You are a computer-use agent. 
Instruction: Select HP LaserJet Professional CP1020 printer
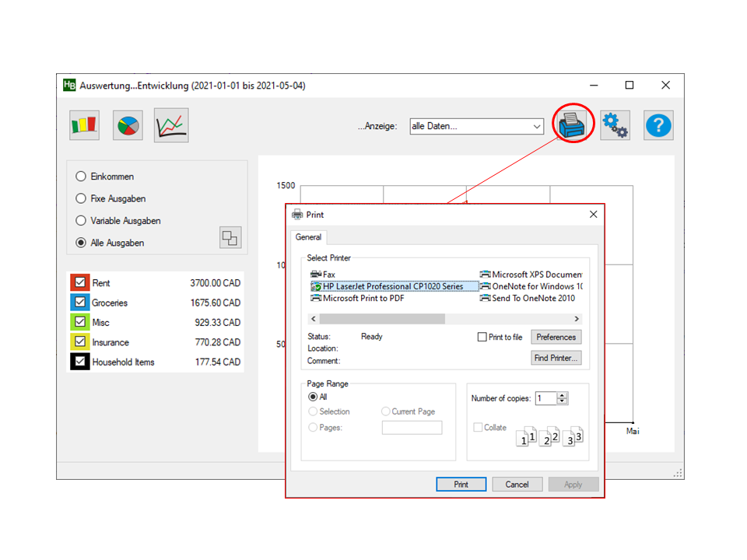[392, 286]
